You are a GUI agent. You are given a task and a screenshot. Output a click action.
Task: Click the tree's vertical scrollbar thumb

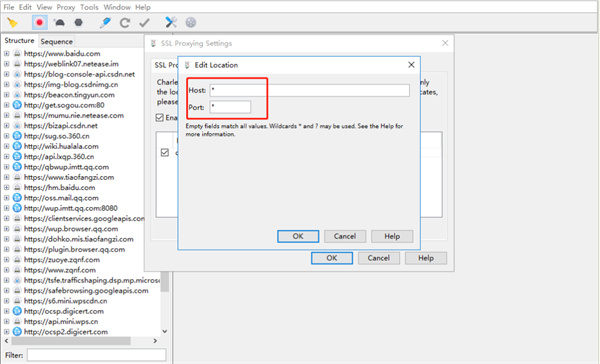click(x=165, y=282)
